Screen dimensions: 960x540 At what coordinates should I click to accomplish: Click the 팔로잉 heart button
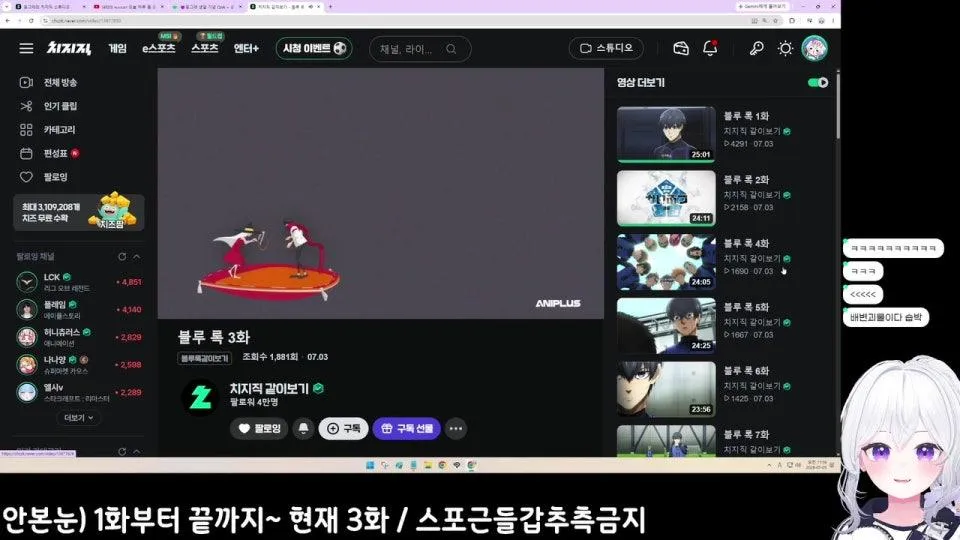coord(260,429)
